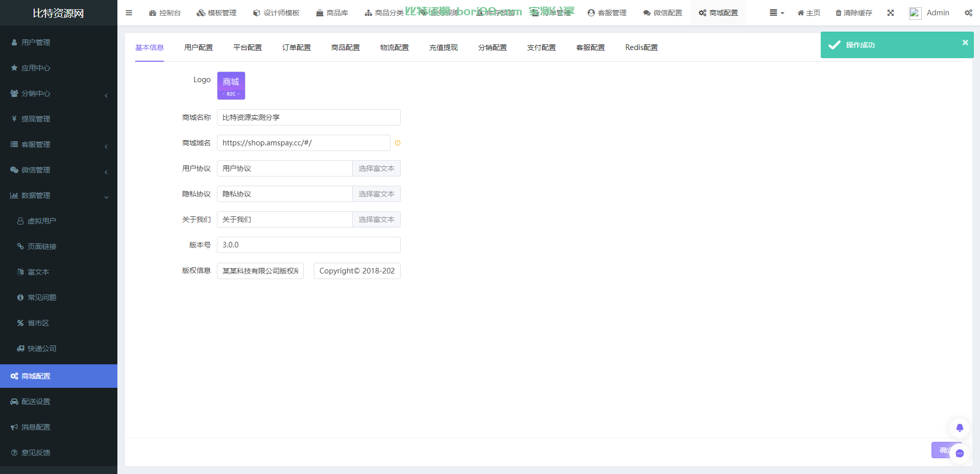Image resolution: width=980 pixels, height=474 pixels.
Task: Switch to the 商品配置 tab
Action: click(x=346, y=47)
